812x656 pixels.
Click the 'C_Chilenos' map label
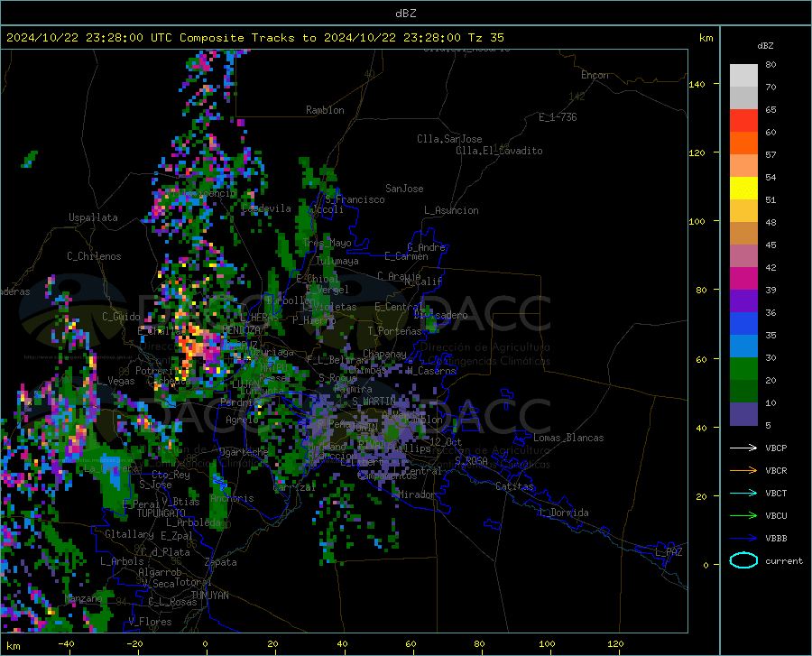tap(94, 256)
